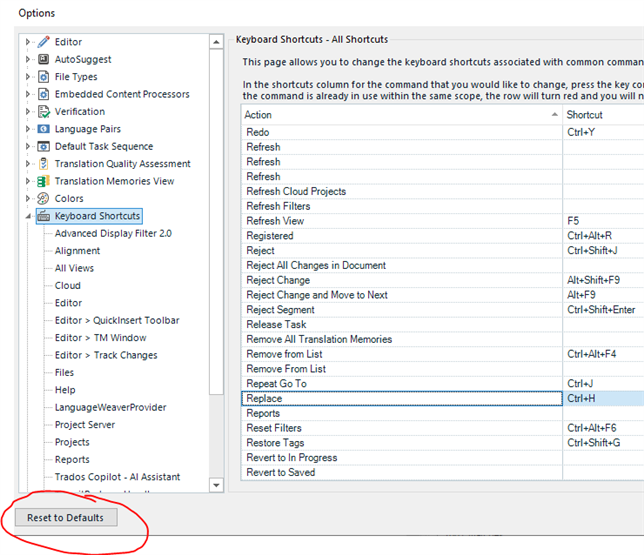
Task: Click the Language Pairs icon
Action: (x=44, y=129)
